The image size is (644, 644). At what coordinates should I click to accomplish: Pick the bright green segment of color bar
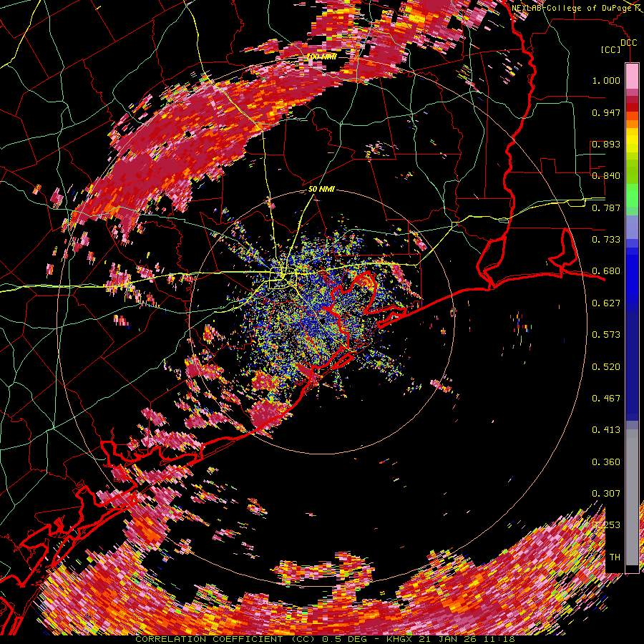click(x=632, y=195)
